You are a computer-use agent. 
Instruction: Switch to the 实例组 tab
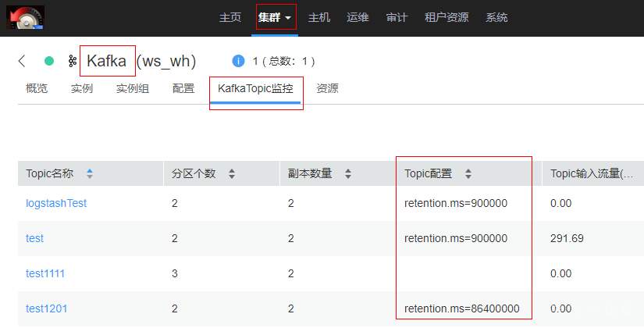click(x=132, y=88)
